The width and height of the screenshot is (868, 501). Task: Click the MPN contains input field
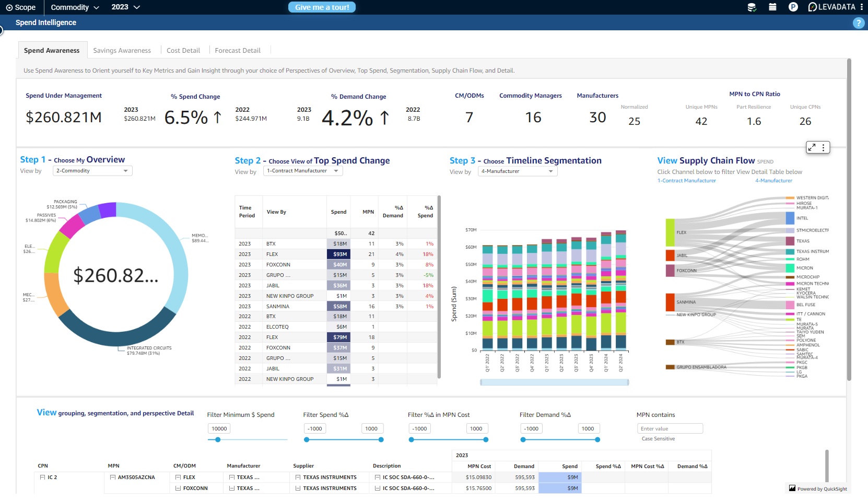[670, 429]
